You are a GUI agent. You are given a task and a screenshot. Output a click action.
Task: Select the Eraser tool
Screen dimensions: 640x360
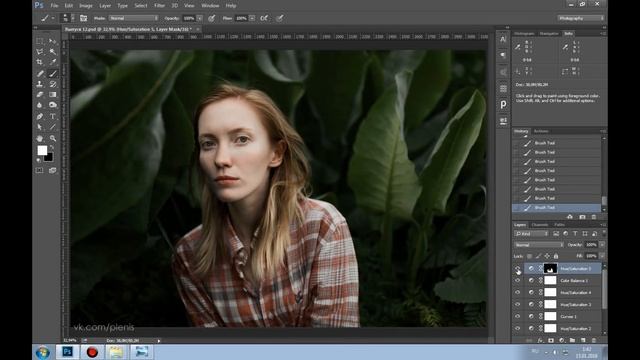pos(40,94)
